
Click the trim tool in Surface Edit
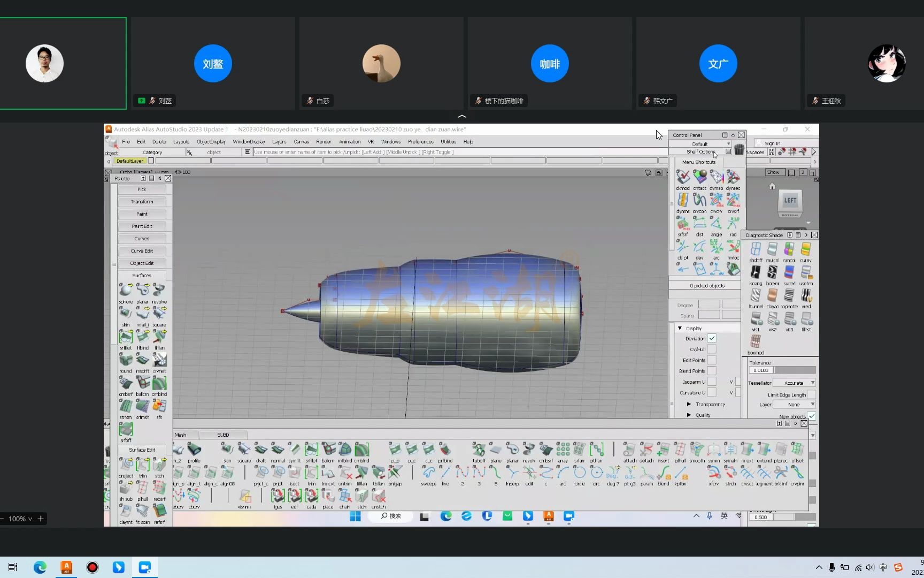(x=143, y=466)
